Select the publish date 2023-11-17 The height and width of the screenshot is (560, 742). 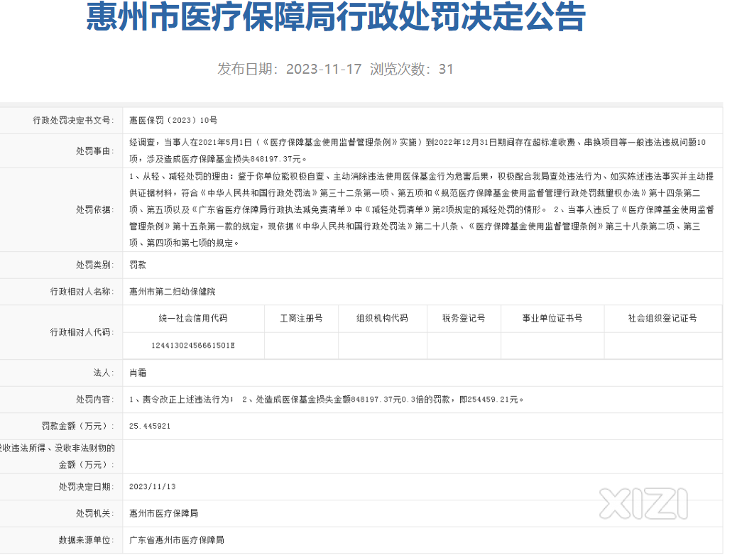[x=324, y=69]
